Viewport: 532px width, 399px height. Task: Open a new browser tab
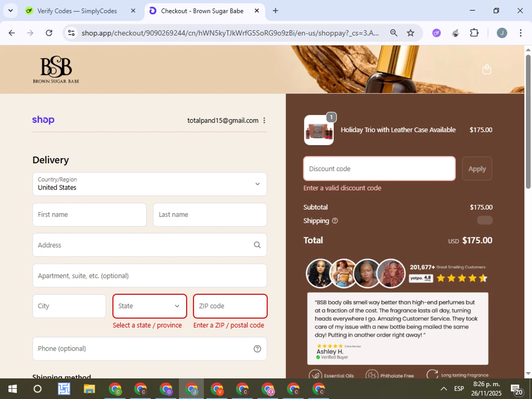[275, 11]
